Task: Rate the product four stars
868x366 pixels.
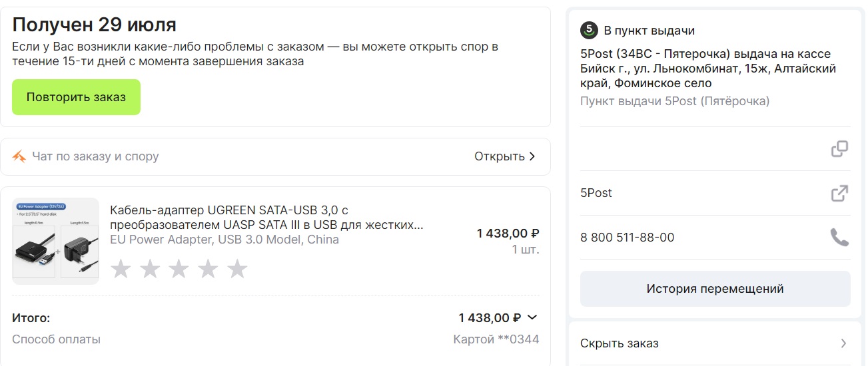Action: coord(208,269)
